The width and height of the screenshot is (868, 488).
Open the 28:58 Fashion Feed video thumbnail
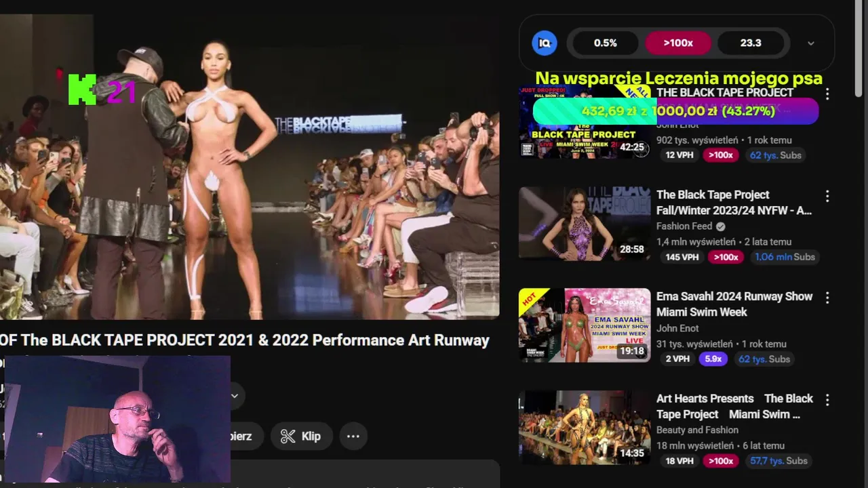coord(585,223)
